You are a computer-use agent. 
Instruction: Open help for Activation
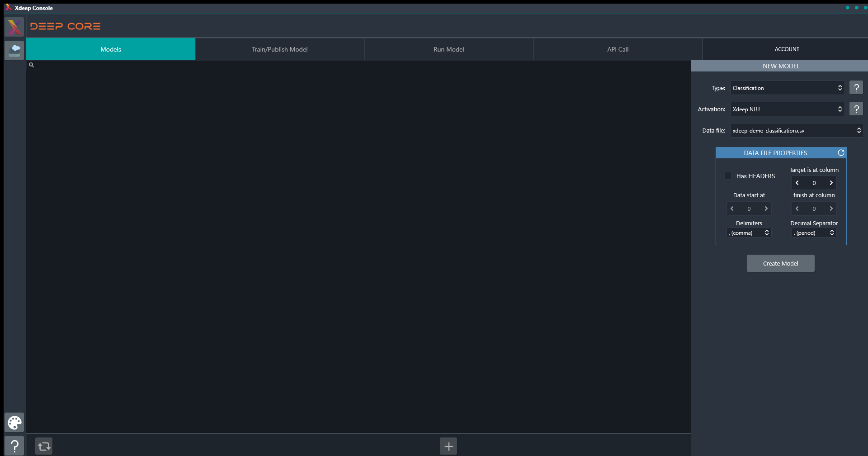coord(856,109)
